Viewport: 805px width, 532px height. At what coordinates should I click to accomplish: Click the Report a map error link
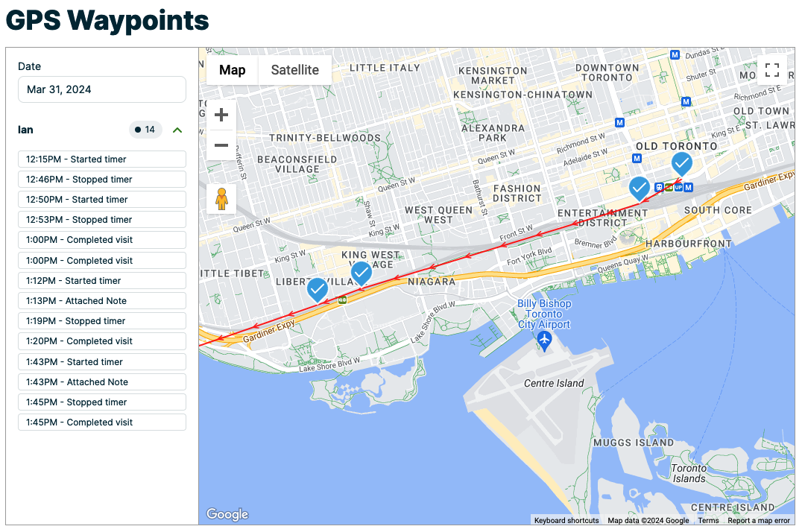click(x=759, y=520)
